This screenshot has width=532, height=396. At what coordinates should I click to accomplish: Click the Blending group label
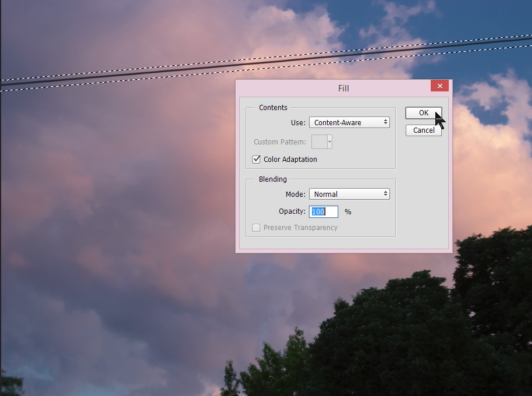coord(273,179)
